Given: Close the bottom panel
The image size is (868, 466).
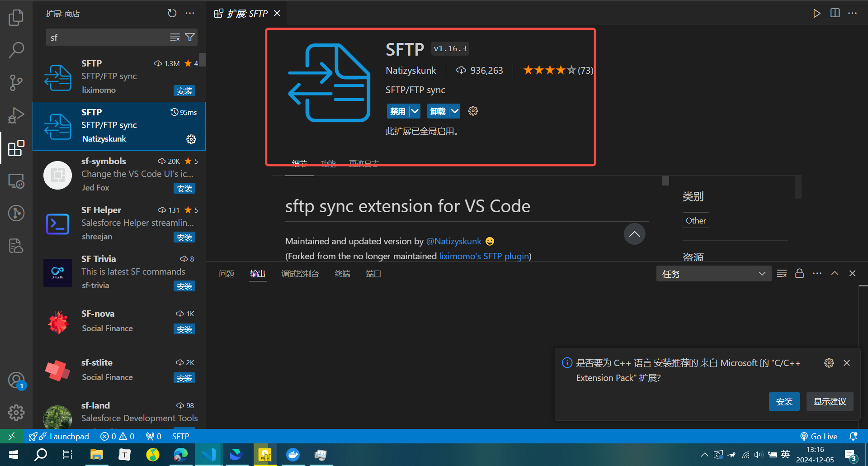Looking at the screenshot, I should pos(853,273).
